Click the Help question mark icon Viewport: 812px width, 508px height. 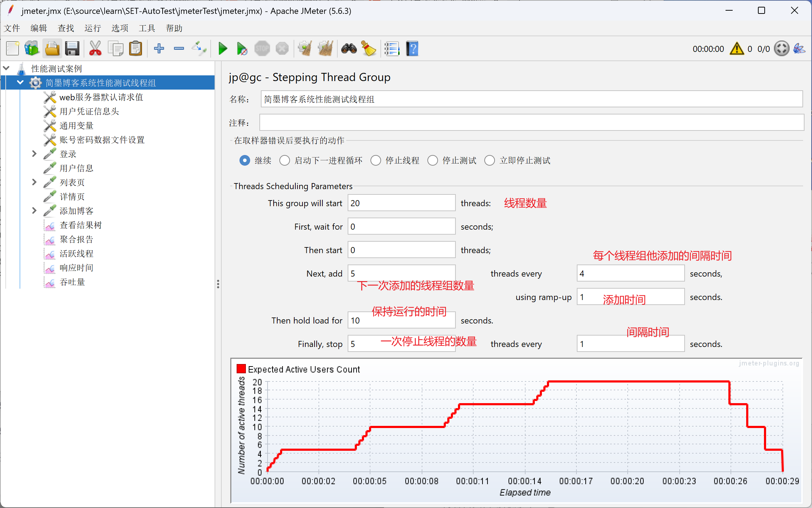click(412, 48)
